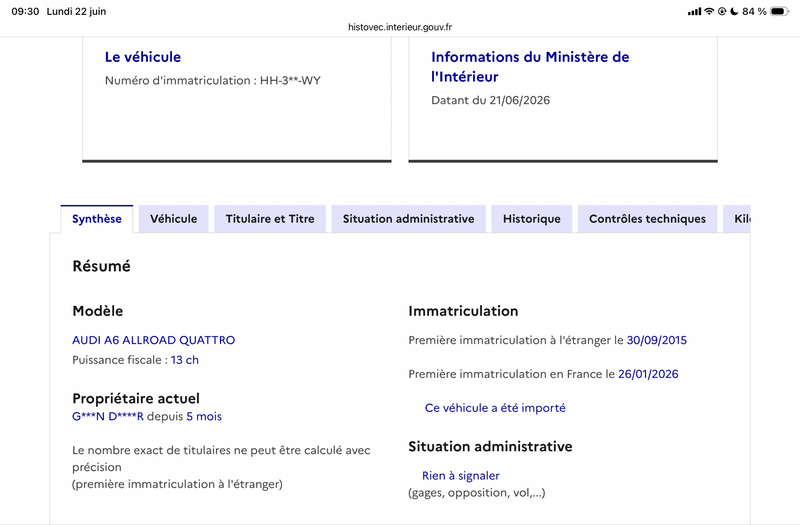800x525 pixels.
Task: Tap the 'Immatriculation' section heading
Action: click(463, 311)
